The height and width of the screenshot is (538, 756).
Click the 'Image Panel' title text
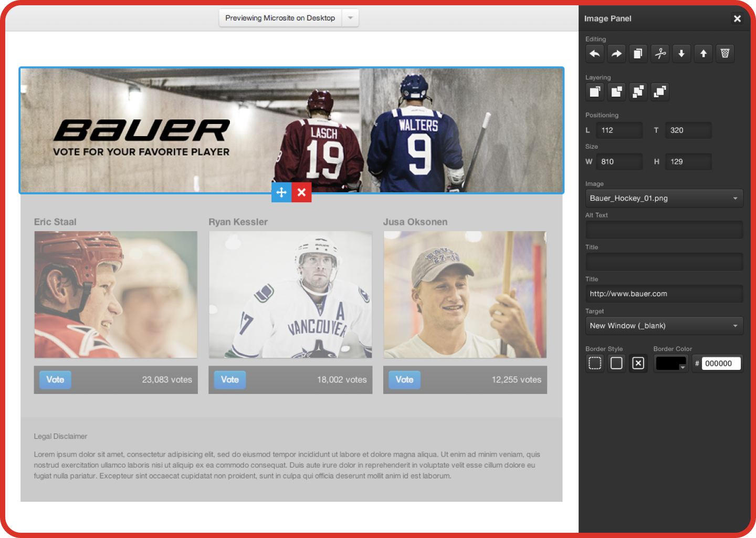tap(608, 18)
